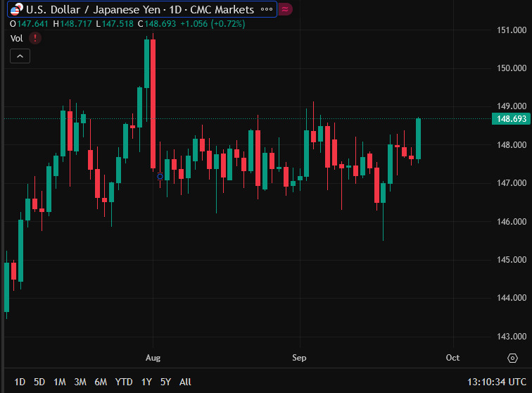The image size is (532, 393).
Task: Set range to 1Y
Action: (146, 382)
